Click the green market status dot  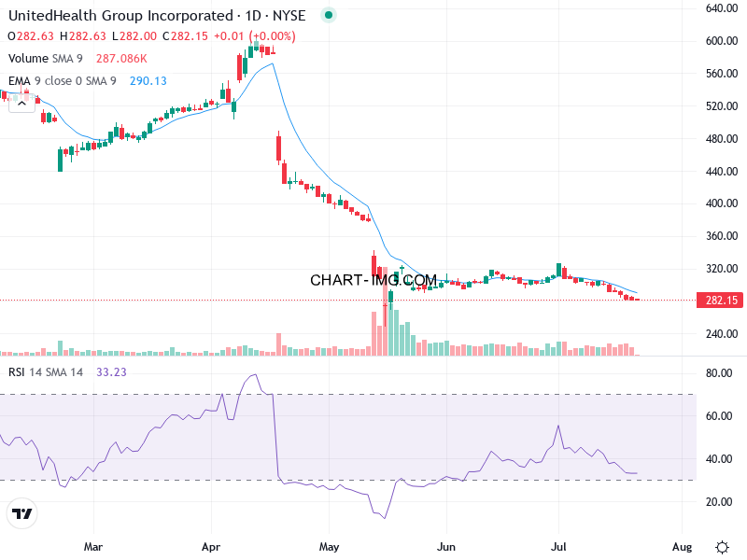pos(329,15)
